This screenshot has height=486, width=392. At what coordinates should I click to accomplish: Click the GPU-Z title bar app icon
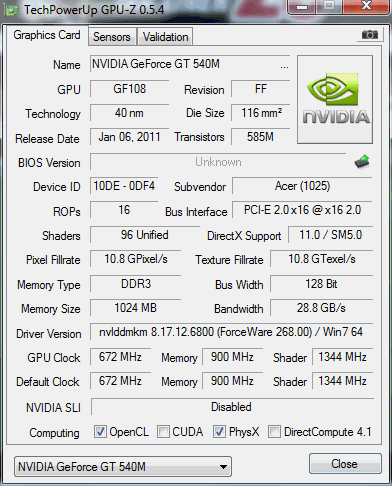tap(11, 10)
